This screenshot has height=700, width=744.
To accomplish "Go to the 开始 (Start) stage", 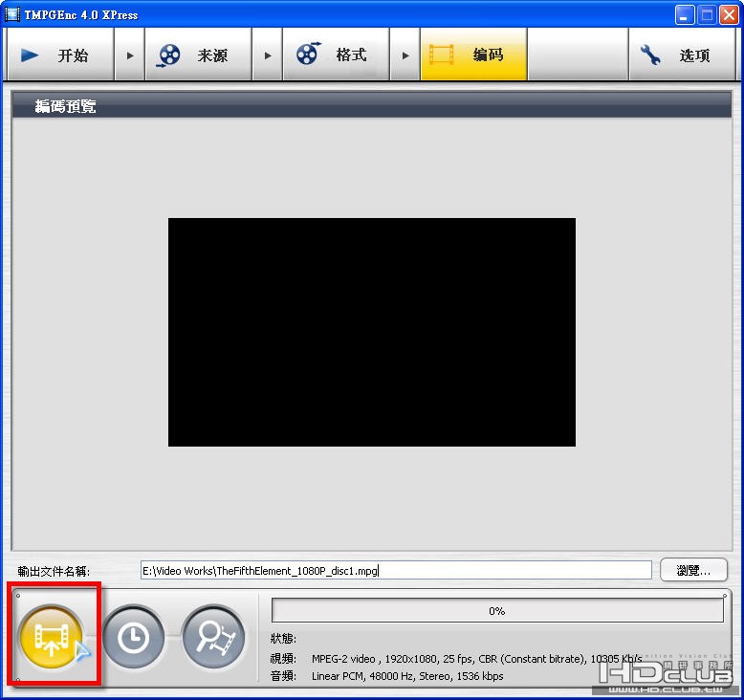I will coord(60,55).
